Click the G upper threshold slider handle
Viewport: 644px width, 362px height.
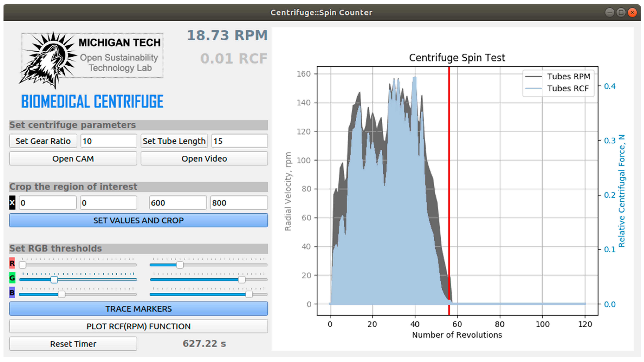point(241,280)
